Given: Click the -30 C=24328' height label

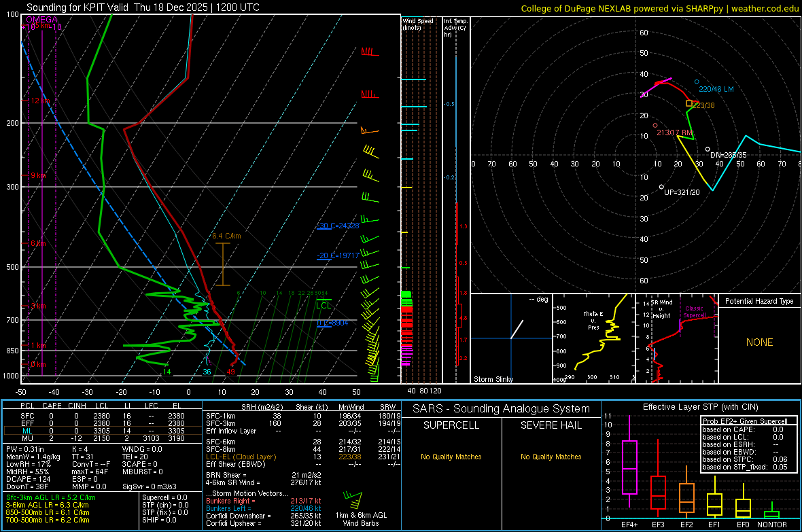Looking at the screenshot, I should 338,226.
